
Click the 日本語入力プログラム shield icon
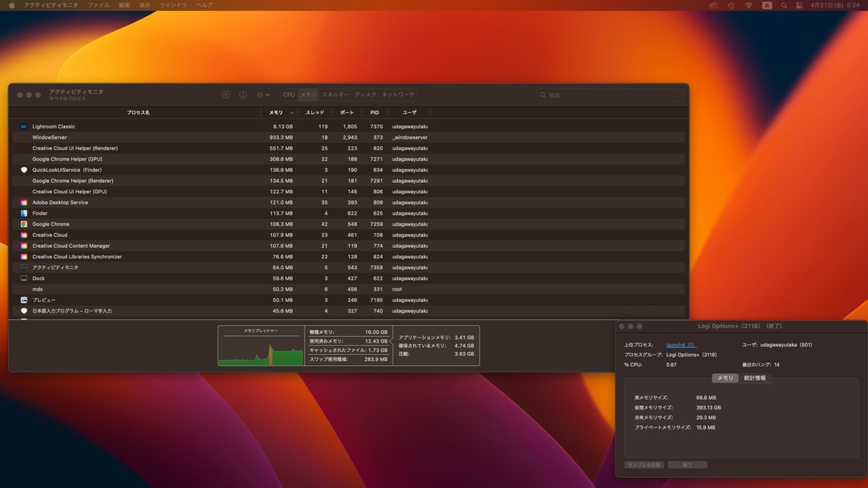click(x=24, y=311)
